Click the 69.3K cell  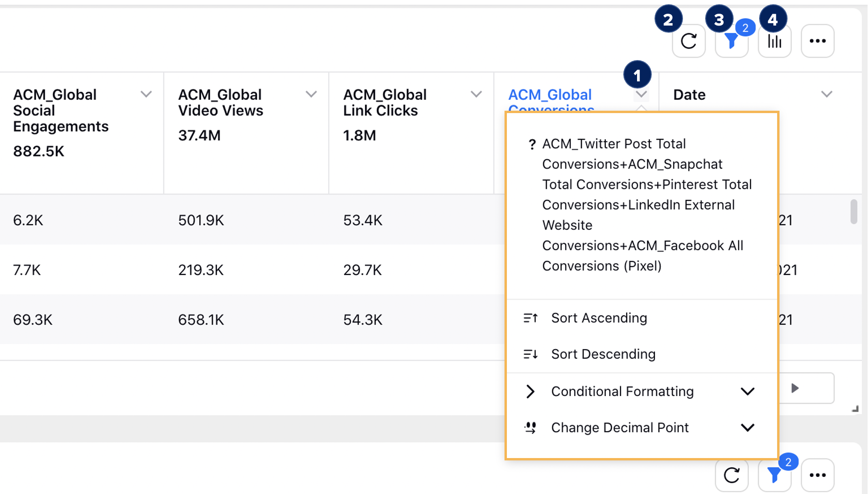coord(33,319)
